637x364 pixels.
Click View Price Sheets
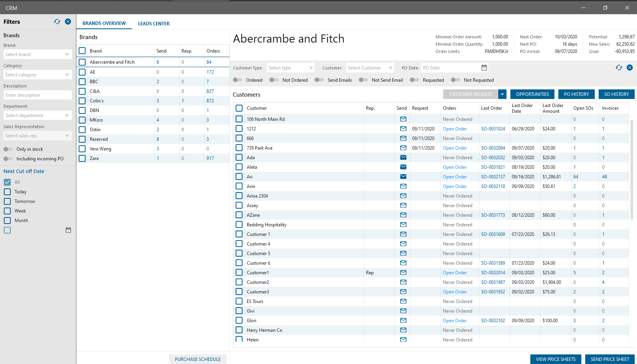556,359
